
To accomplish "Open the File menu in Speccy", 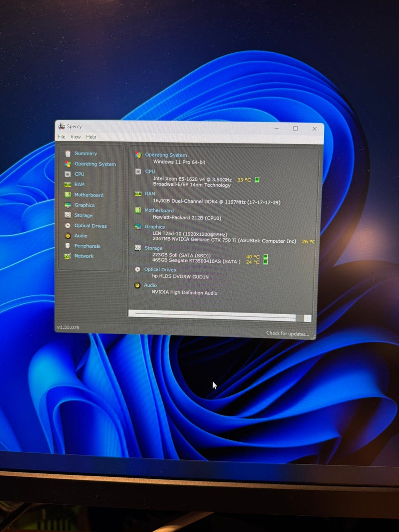I will (x=62, y=137).
